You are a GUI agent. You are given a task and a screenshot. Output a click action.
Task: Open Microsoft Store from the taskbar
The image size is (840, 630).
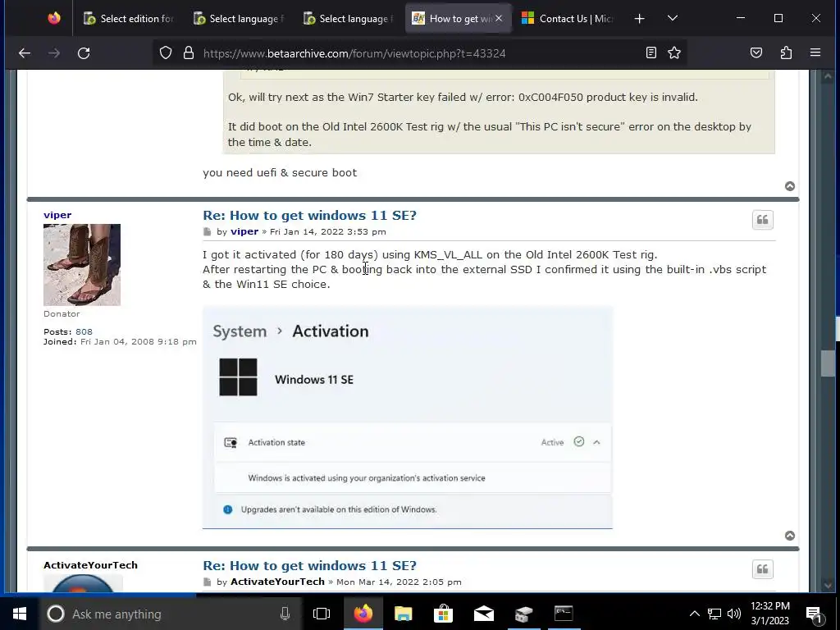point(444,614)
